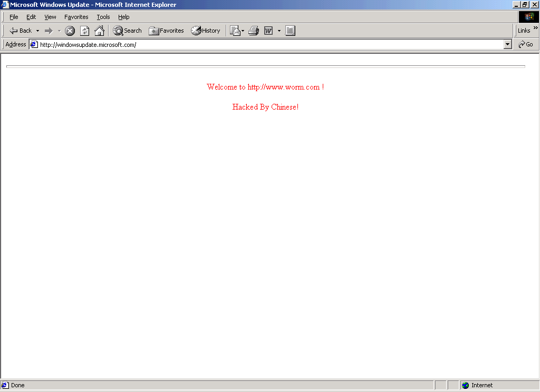
Task: Open the Back history dropdown arrow
Action: pos(37,31)
